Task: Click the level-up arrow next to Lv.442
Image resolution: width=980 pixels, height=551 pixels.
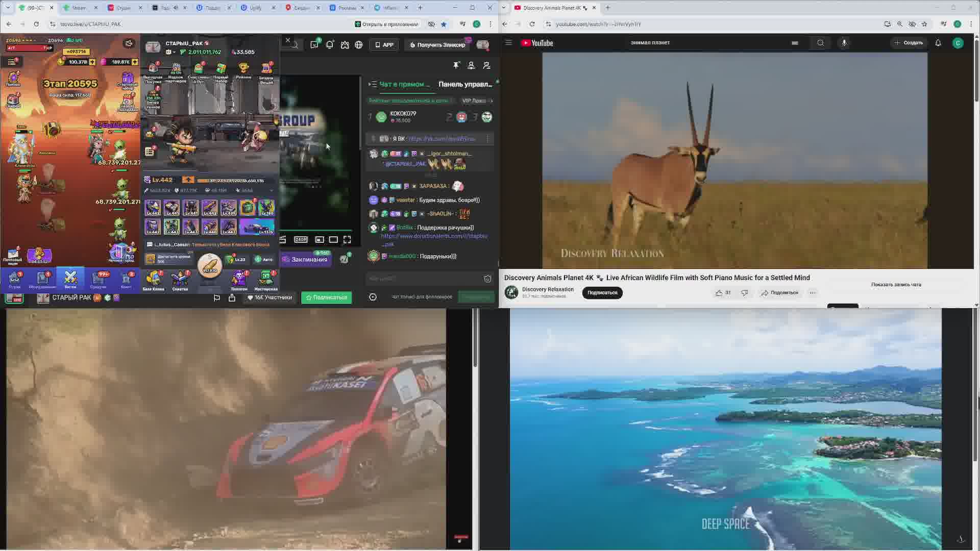Action: point(188,180)
